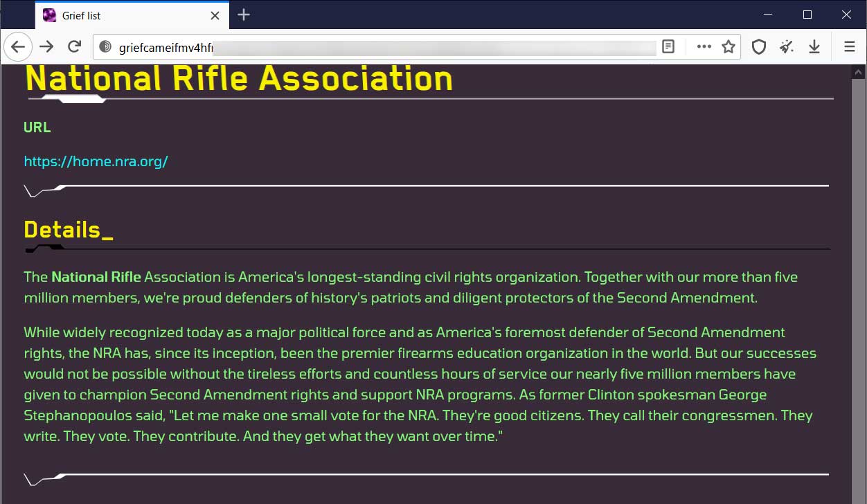Maximize the browser window
The height and width of the screenshot is (504, 867).
[x=807, y=15]
